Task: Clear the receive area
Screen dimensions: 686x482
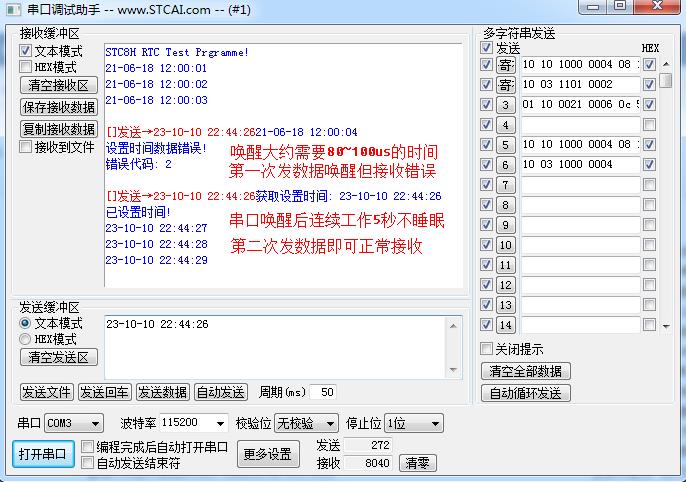Action: (59, 85)
